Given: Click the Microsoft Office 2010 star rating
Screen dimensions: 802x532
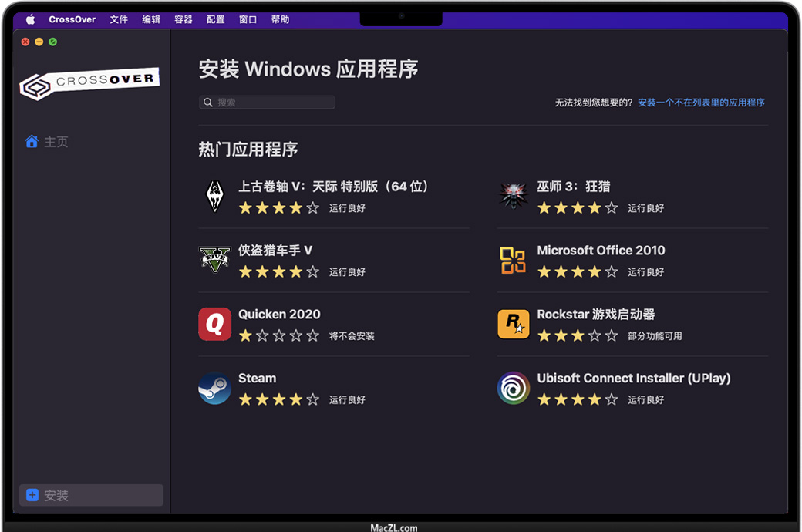Looking at the screenshot, I should point(578,272).
